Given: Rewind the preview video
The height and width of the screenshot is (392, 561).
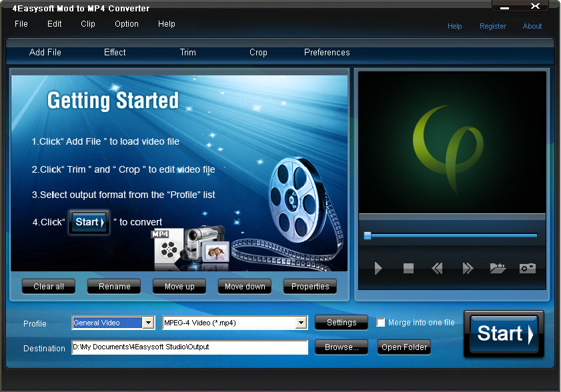Looking at the screenshot, I should click(x=438, y=269).
